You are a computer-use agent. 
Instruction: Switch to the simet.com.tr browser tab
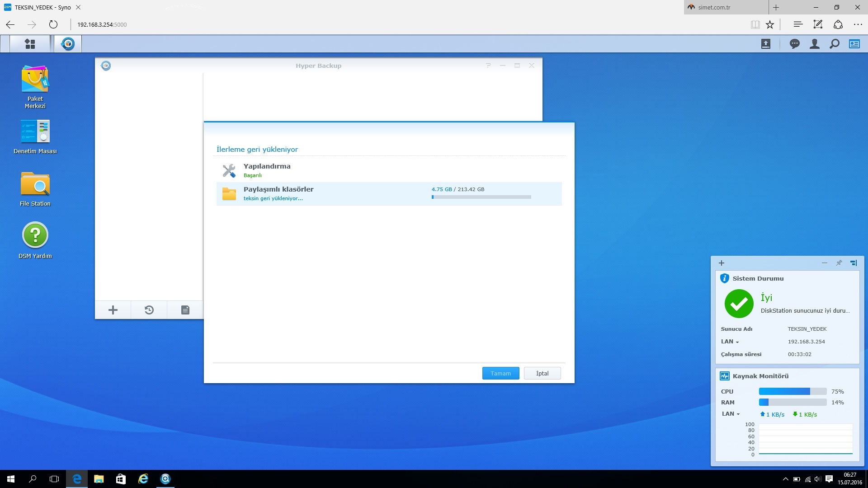click(x=714, y=7)
